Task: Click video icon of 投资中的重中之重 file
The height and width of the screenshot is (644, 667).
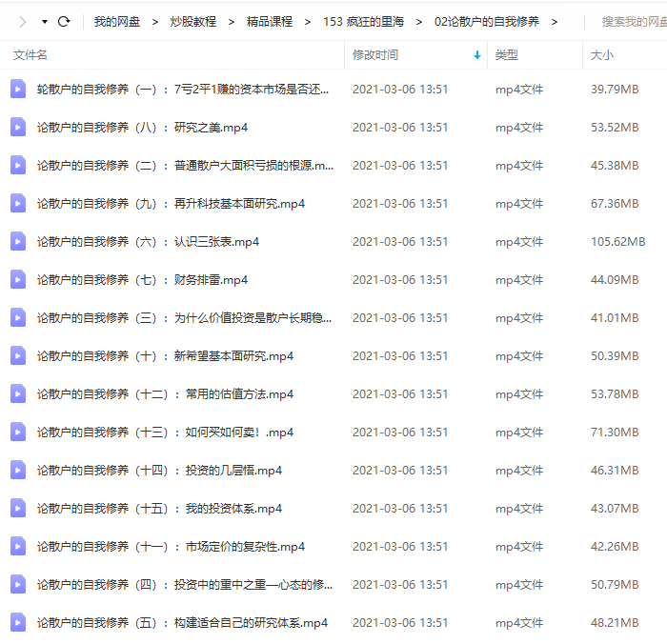Action: coord(18,584)
